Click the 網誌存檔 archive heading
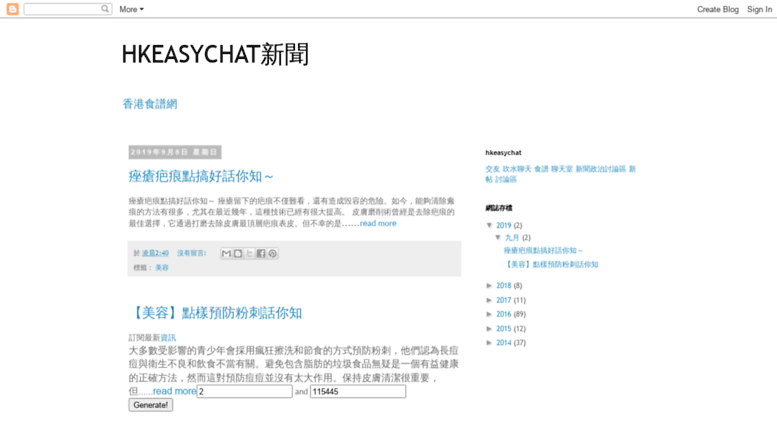This screenshot has width=777, height=423. coord(499,208)
